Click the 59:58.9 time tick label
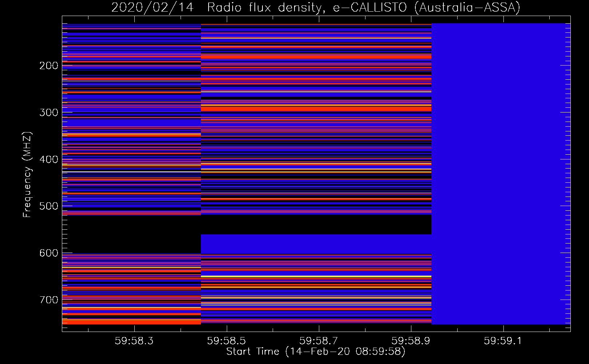Screen dimensions: 589x364 click(x=411, y=341)
